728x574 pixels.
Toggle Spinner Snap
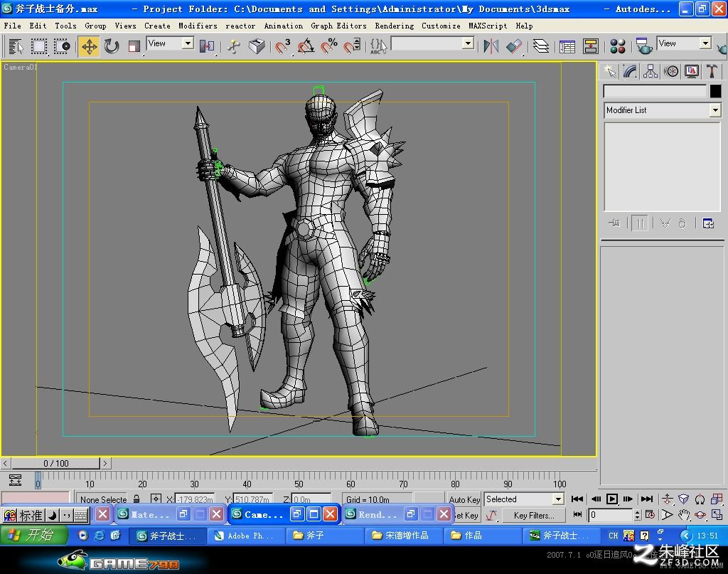pos(352,46)
